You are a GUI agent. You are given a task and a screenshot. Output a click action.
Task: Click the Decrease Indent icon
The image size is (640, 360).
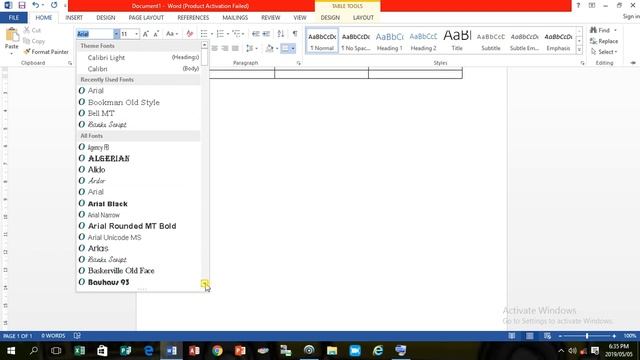256,34
